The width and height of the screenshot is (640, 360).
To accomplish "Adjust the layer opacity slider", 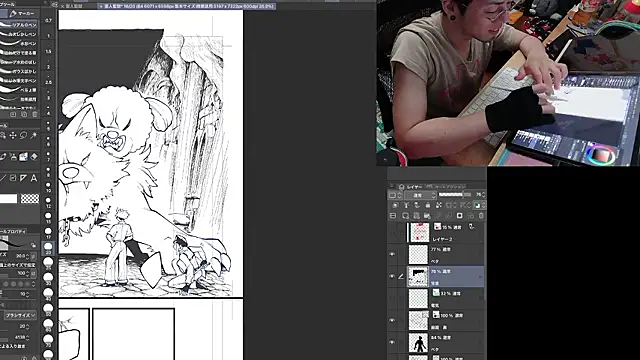I will [x=455, y=195].
